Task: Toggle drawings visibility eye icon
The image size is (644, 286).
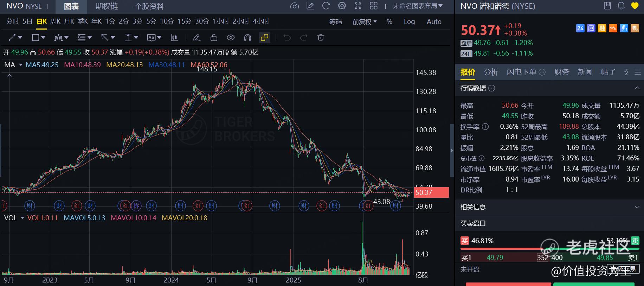Action: click(231, 38)
